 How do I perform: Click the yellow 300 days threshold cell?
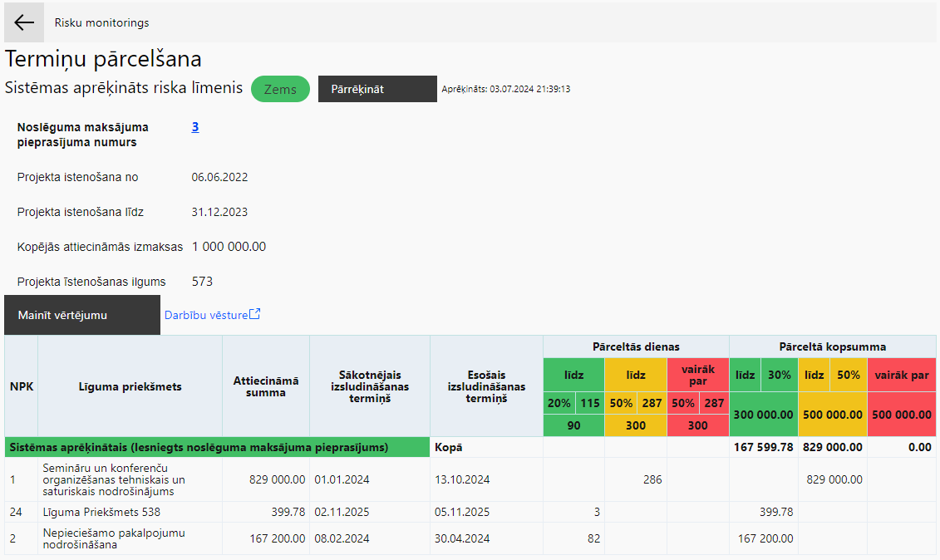(x=636, y=425)
